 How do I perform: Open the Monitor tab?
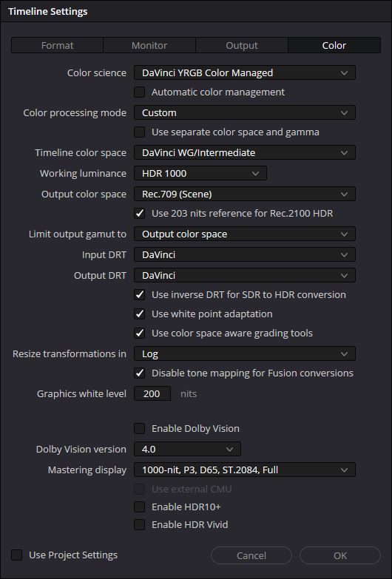(149, 45)
